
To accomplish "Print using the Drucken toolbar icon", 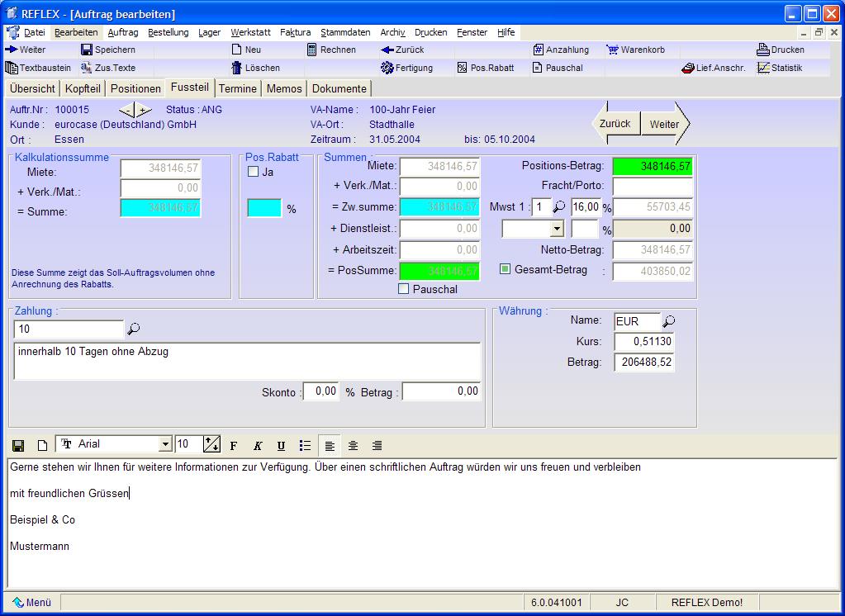I will coord(763,50).
